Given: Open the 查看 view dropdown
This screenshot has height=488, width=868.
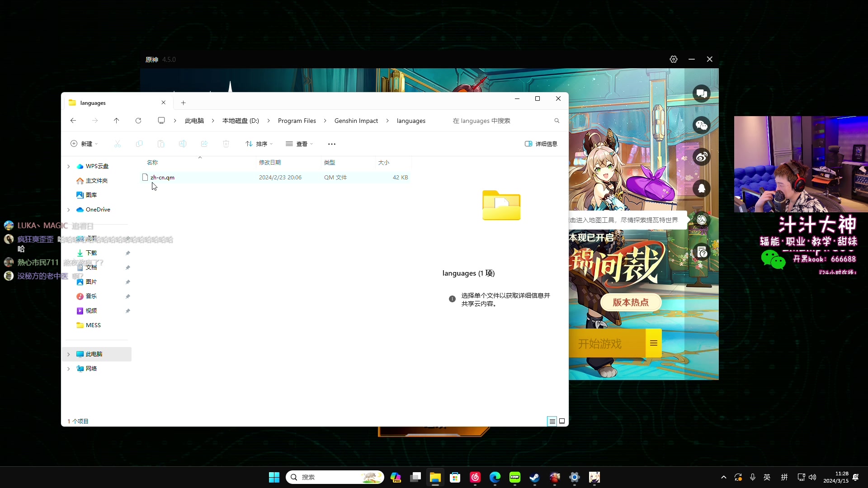Looking at the screenshot, I should tap(299, 144).
